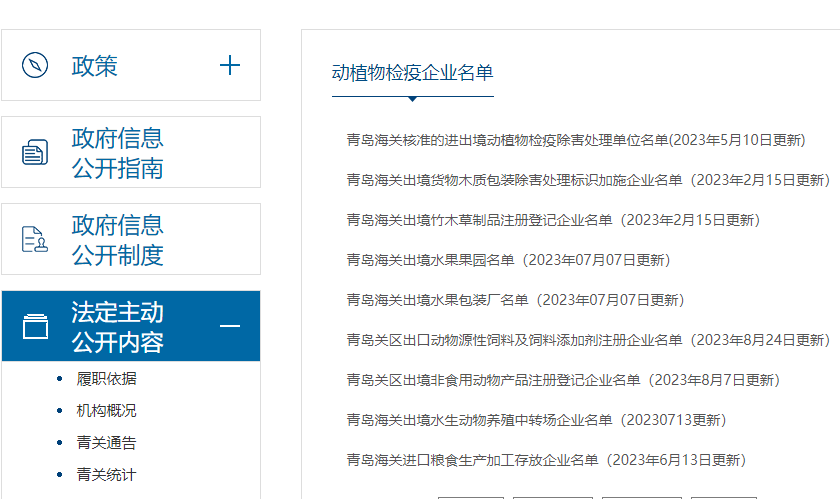This screenshot has height=499, width=840.
Task: Open 青岛海关出境水果果园名单 link
Action: (x=508, y=260)
